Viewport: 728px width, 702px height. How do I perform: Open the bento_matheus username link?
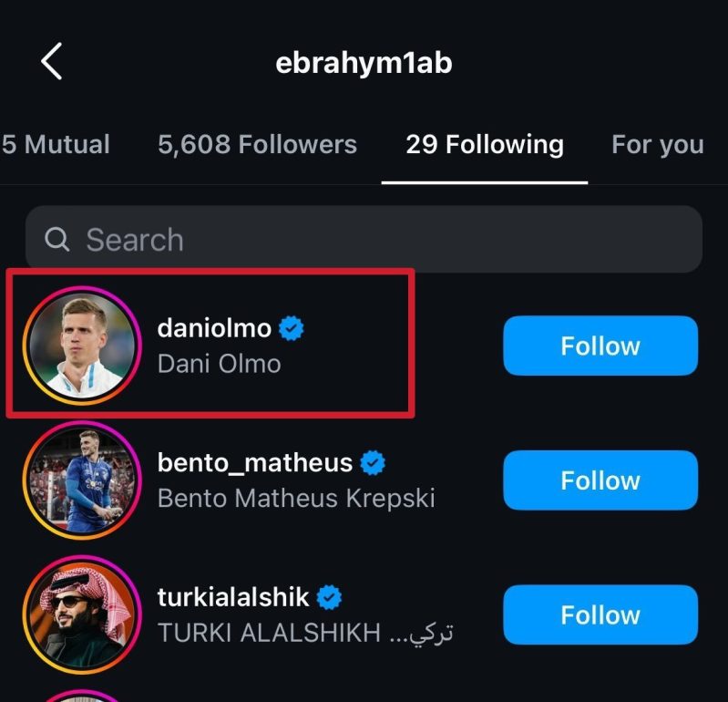[254, 463]
